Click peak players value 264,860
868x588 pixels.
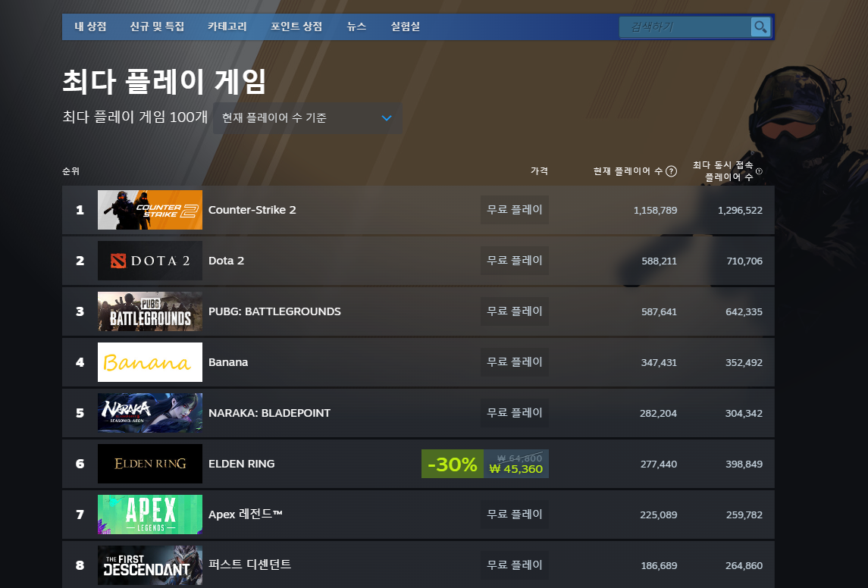744,566
